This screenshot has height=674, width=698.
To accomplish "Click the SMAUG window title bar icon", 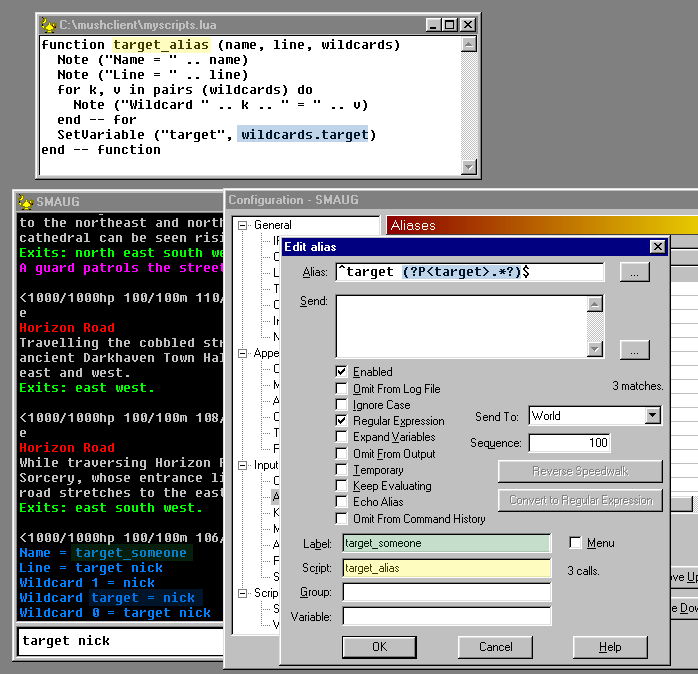I will 24,200.
